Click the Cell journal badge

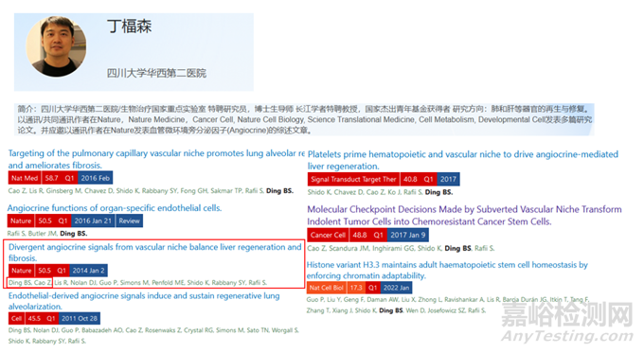coord(16,319)
